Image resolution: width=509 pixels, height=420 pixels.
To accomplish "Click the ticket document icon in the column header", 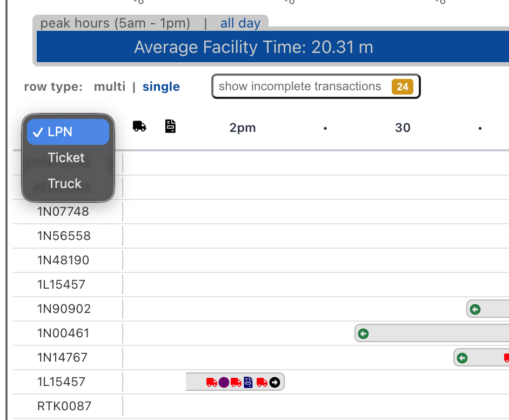I will click(x=170, y=125).
